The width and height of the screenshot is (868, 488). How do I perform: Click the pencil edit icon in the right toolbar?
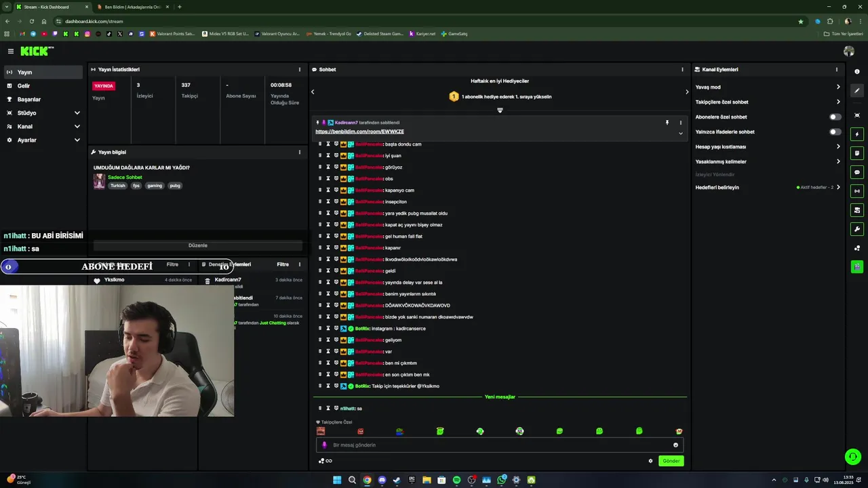coord(857,90)
